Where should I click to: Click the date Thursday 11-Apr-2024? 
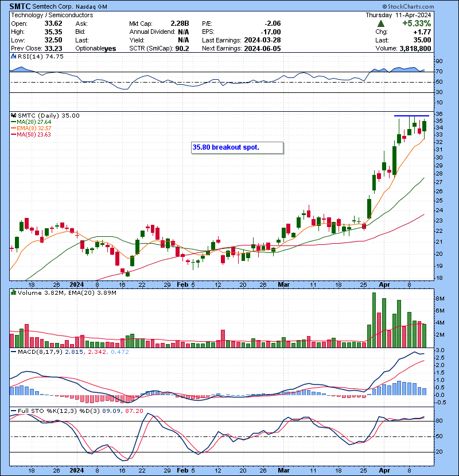(398, 15)
